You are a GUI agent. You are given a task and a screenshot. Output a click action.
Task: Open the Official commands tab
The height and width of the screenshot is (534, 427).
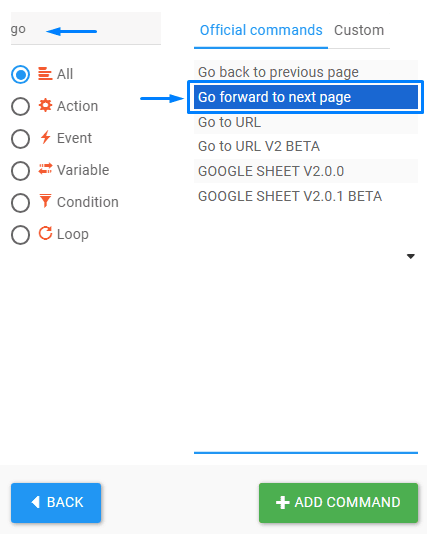[x=261, y=30]
